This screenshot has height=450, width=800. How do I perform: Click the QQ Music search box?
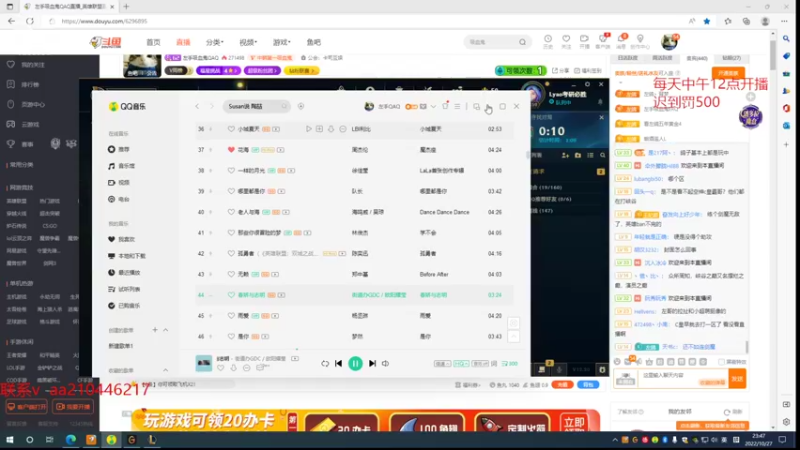256,106
